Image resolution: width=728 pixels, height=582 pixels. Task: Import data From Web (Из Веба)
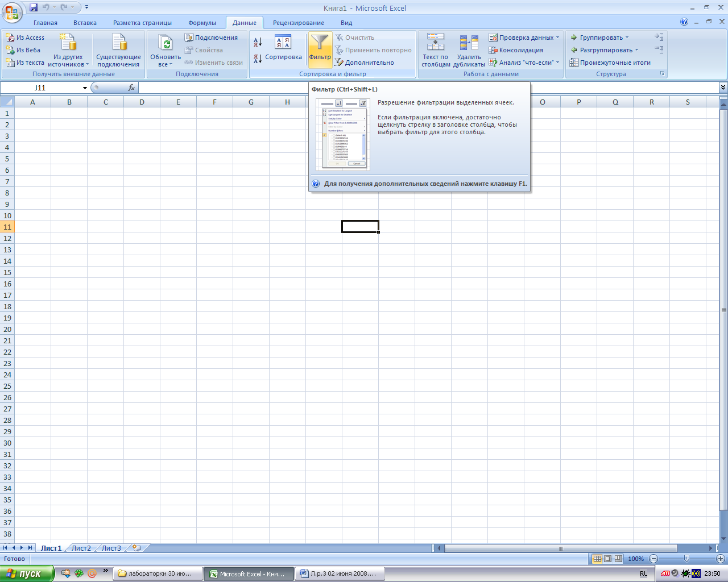coord(23,50)
